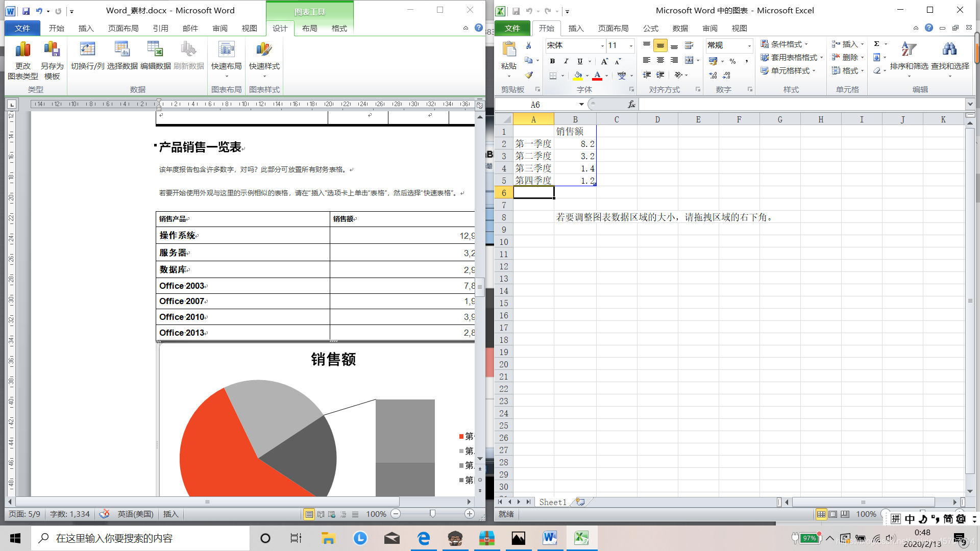Click the Cut scissors icon in Excel
The width and height of the screenshot is (980, 551).
[529, 45]
